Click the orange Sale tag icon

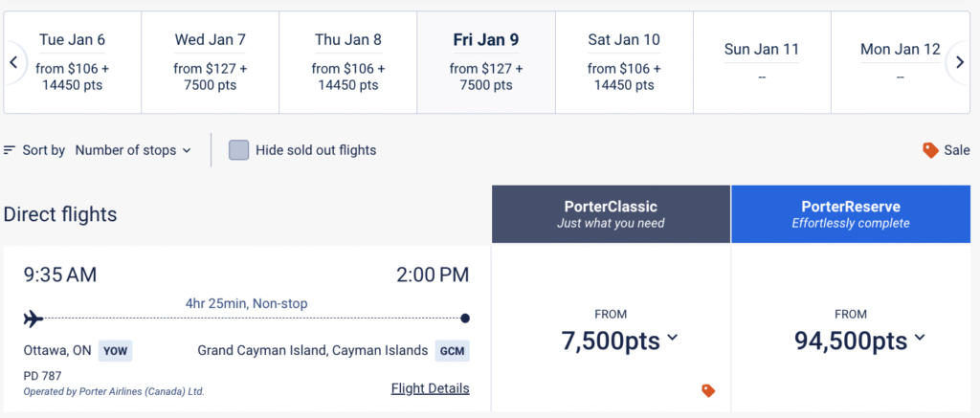pos(929,150)
